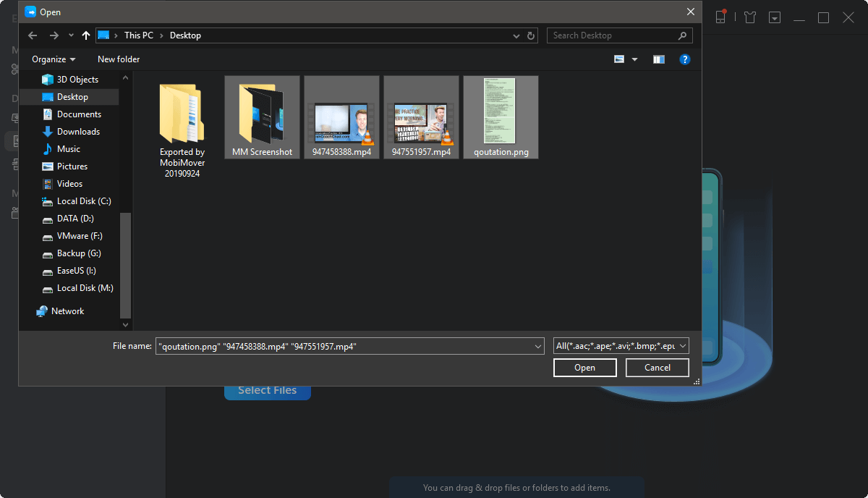Open Downloads in navigation pane

click(x=70, y=132)
